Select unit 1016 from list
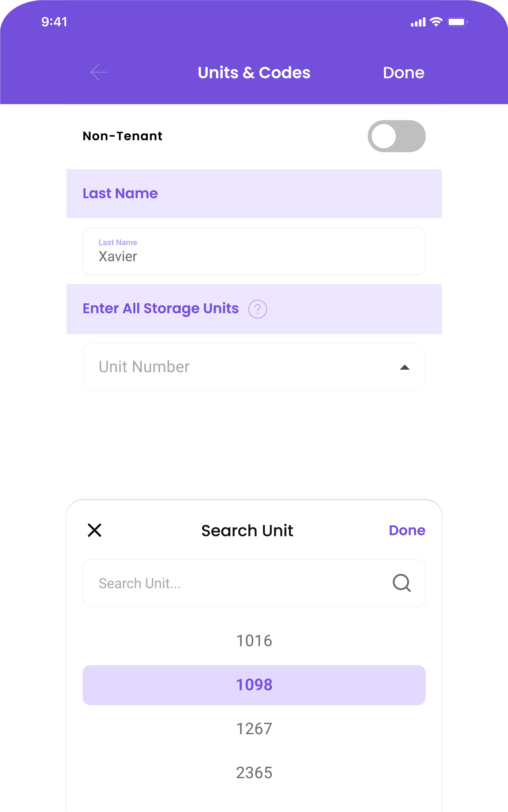This screenshot has height=812, width=508. tap(254, 641)
